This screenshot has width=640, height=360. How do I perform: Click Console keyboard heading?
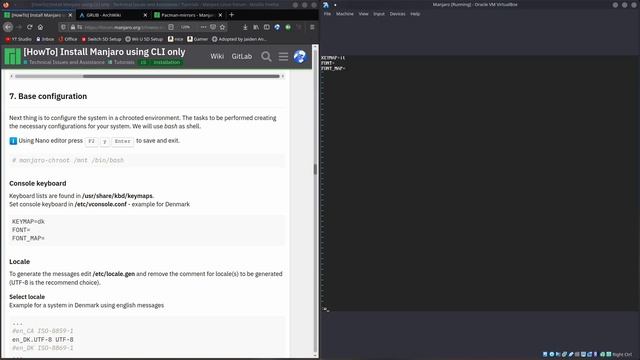click(x=38, y=183)
